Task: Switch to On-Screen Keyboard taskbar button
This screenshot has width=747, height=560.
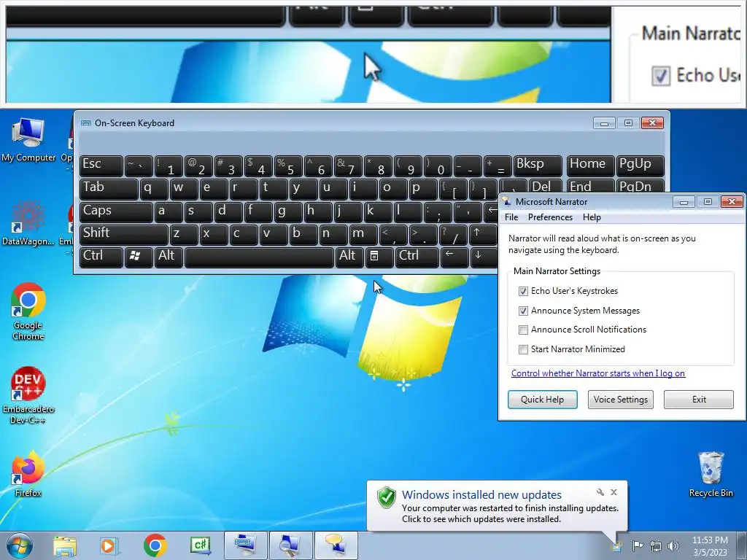Action: [245, 545]
